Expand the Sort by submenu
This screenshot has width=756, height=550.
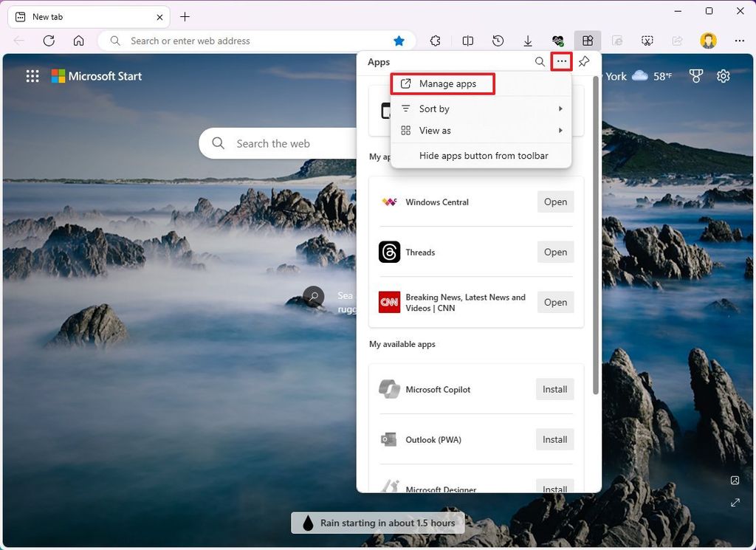point(435,109)
